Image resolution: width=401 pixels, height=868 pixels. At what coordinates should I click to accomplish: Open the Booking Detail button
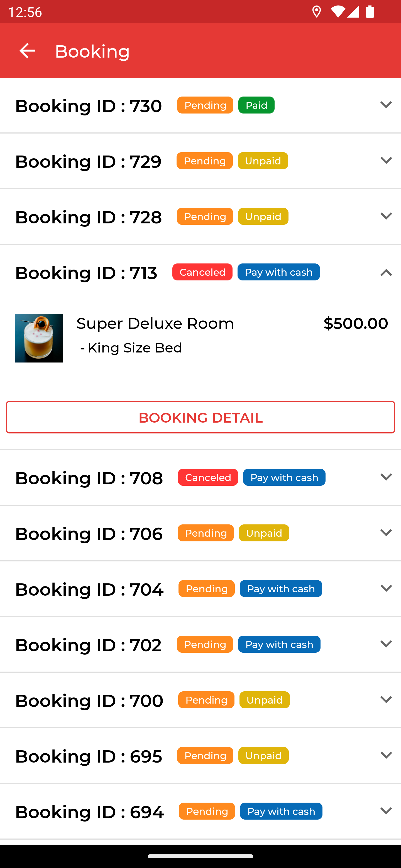tap(200, 417)
